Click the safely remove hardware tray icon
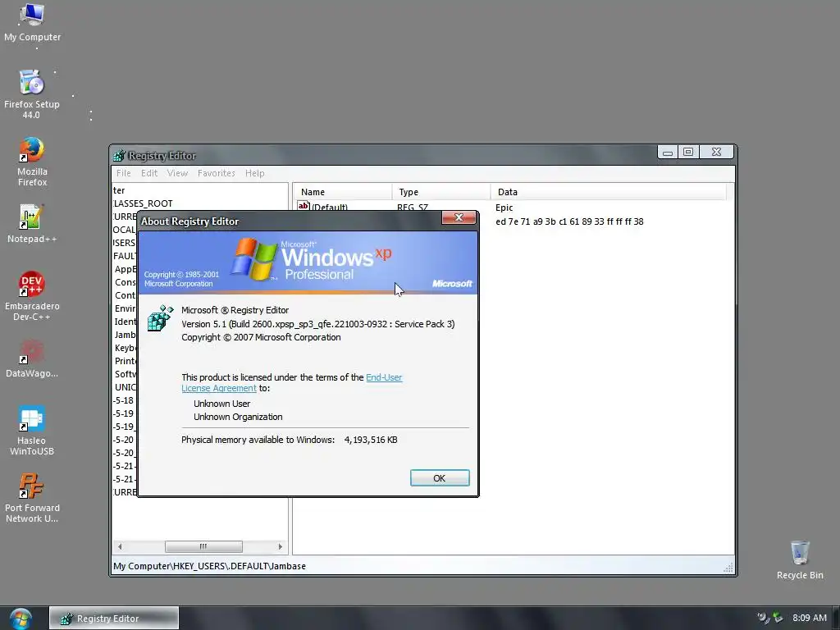Image resolution: width=840 pixels, height=630 pixels. pos(778,618)
